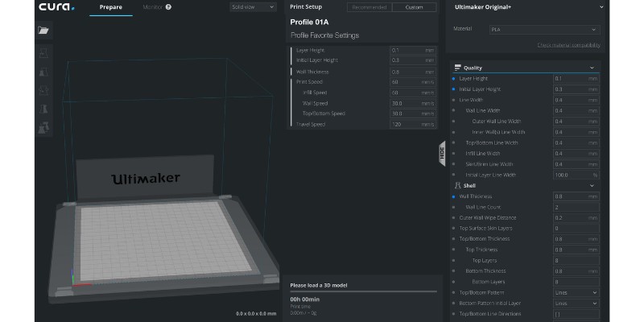
Task: Click the print progress bar
Action: 364,291
